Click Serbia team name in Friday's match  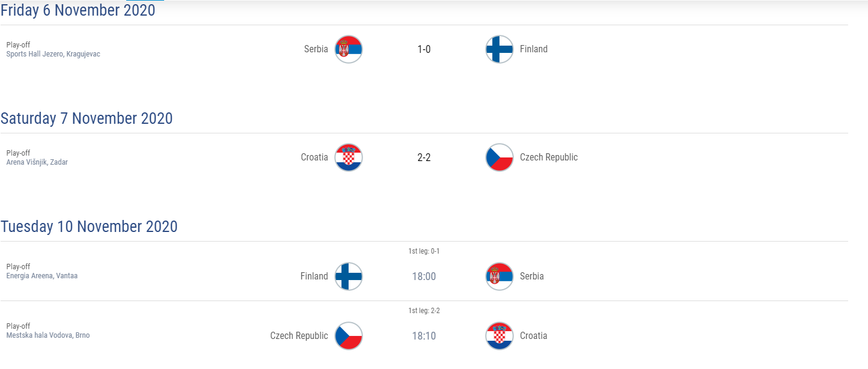pos(316,49)
